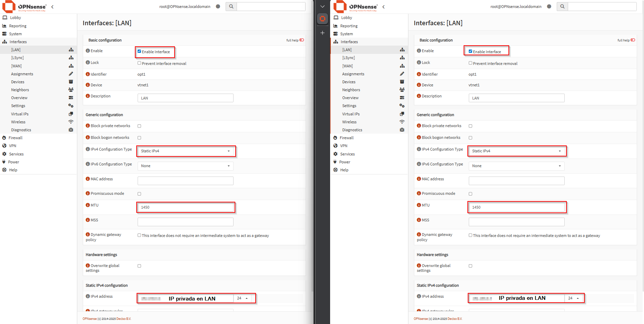Click the Description input field in left window
The width and height of the screenshot is (644, 324).
(x=186, y=98)
